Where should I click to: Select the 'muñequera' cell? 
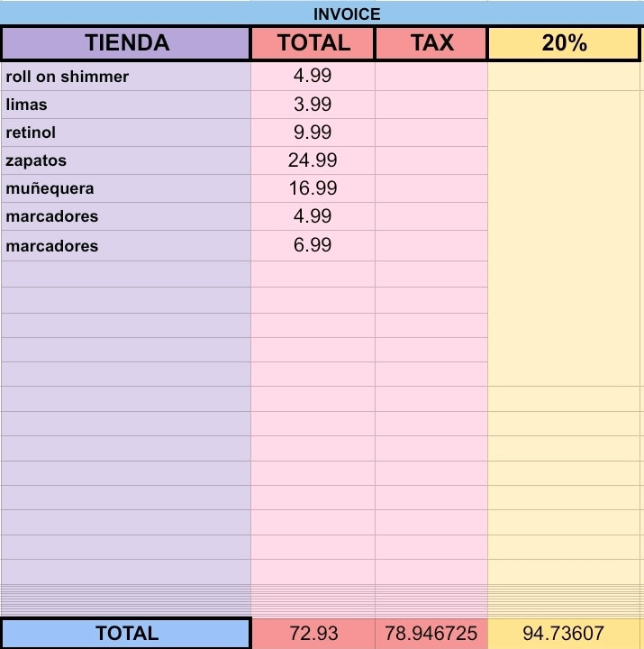click(126, 188)
